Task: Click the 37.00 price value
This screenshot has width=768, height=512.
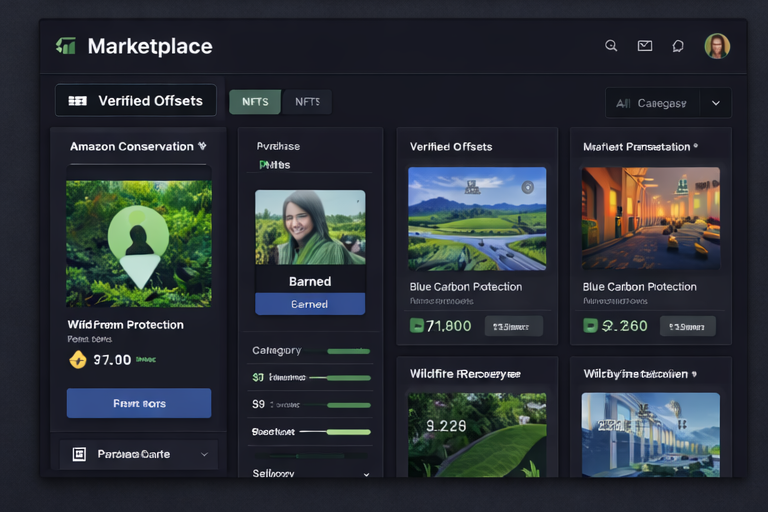Action: click(112, 360)
